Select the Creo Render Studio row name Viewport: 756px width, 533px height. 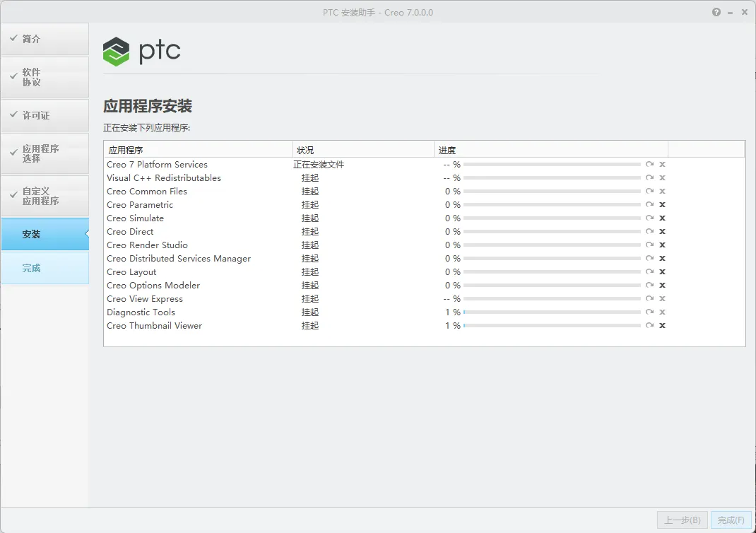147,245
